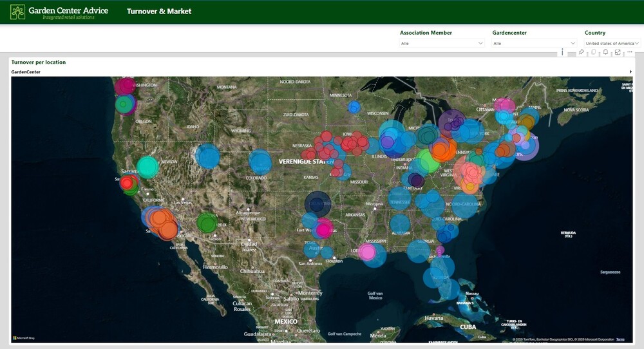Open the visual info icon
Image resolution: width=644 pixels, height=349 pixels.
click(x=562, y=52)
